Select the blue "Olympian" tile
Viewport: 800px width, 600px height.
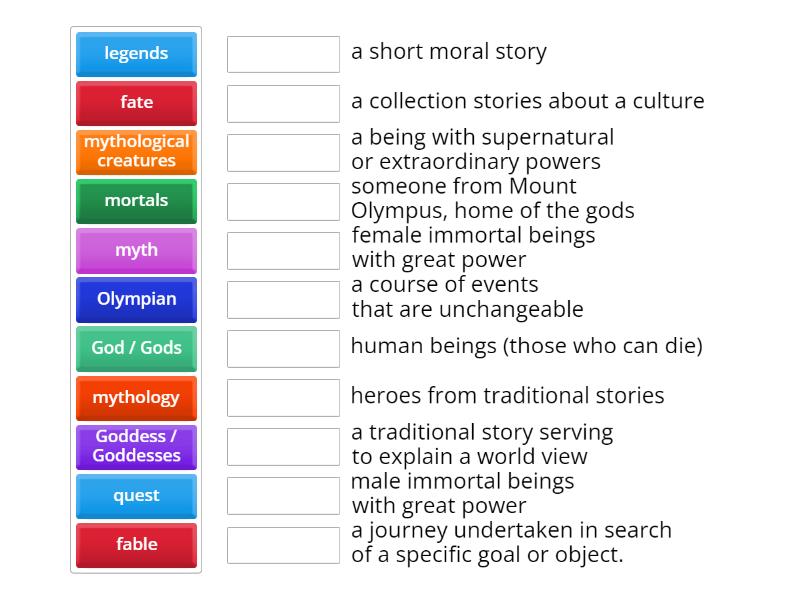(x=136, y=299)
